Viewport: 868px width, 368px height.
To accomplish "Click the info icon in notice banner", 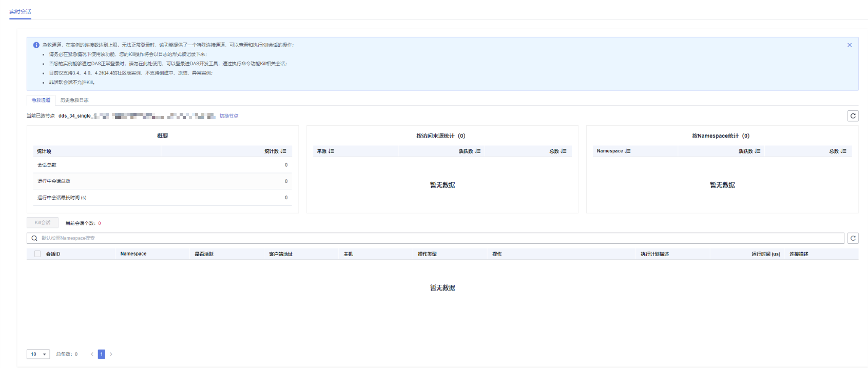I will pyautogui.click(x=36, y=45).
